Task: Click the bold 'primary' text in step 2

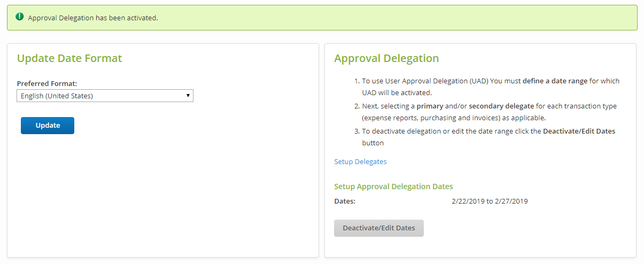Action: coord(430,106)
